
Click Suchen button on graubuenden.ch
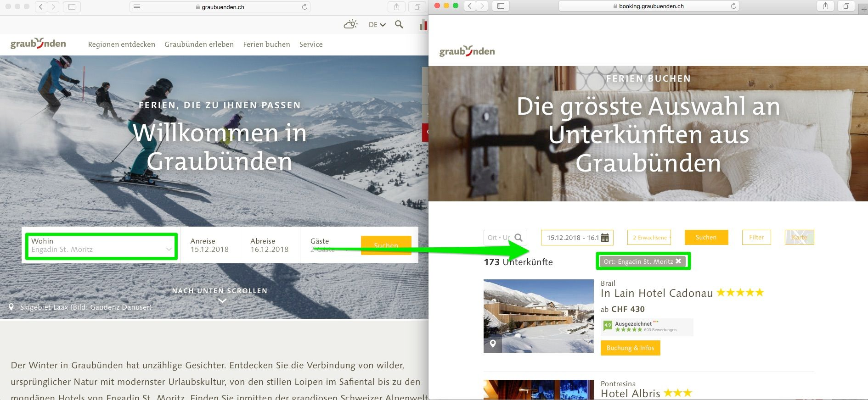tap(386, 245)
